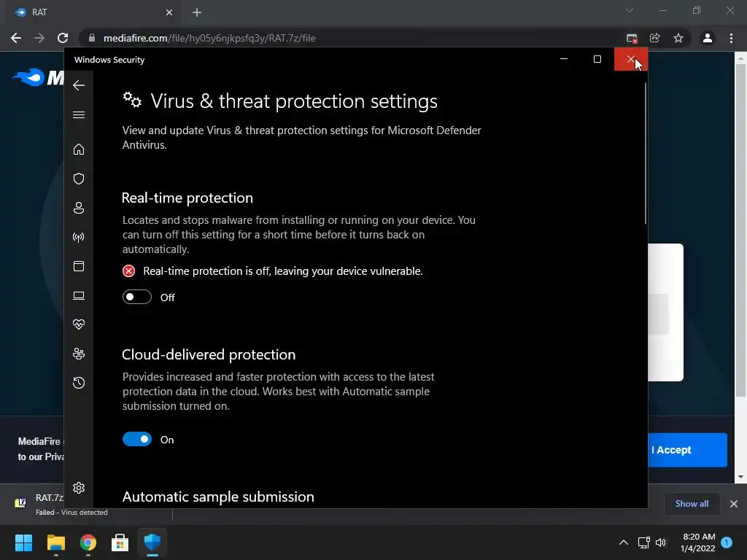Click the mediafire.com address bar
This screenshot has width=747, height=560.
coord(352,38)
